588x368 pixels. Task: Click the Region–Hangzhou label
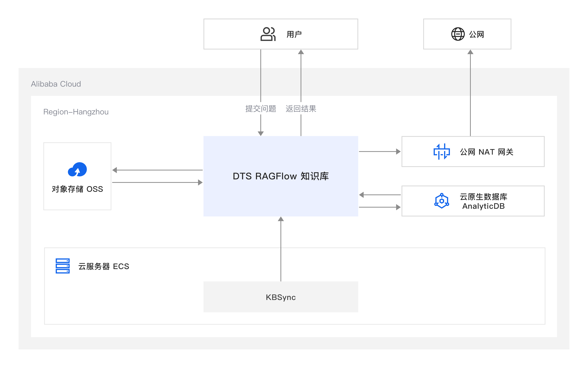point(76,112)
